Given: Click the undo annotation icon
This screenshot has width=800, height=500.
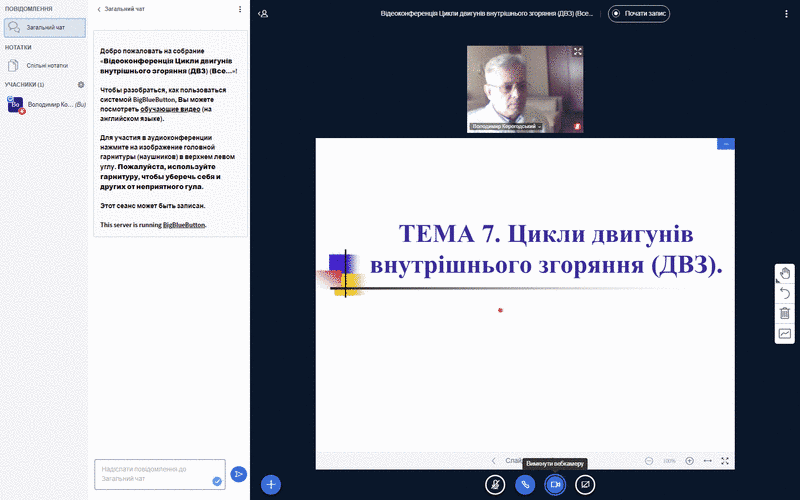Looking at the screenshot, I should coord(785,293).
